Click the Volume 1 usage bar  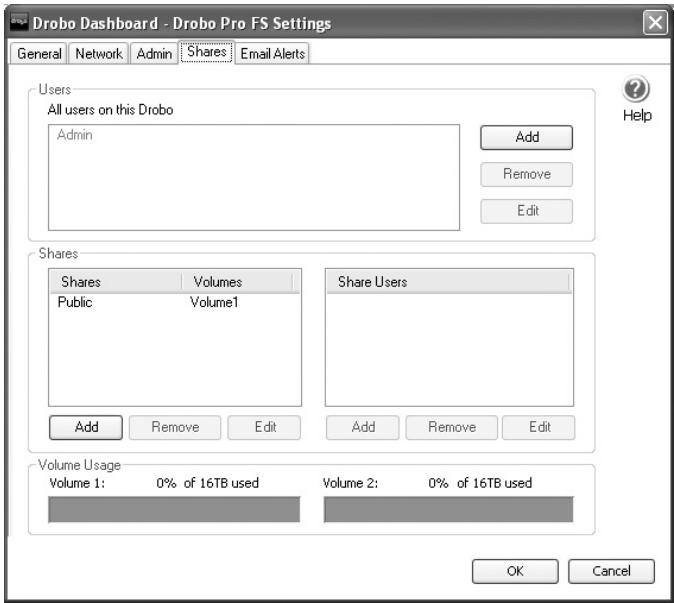(x=174, y=509)
